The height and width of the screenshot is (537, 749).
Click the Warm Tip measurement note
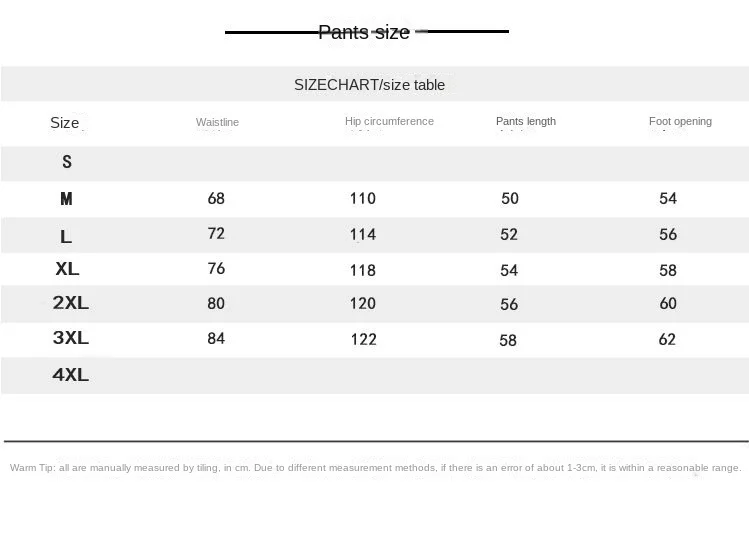coord(375,468)
